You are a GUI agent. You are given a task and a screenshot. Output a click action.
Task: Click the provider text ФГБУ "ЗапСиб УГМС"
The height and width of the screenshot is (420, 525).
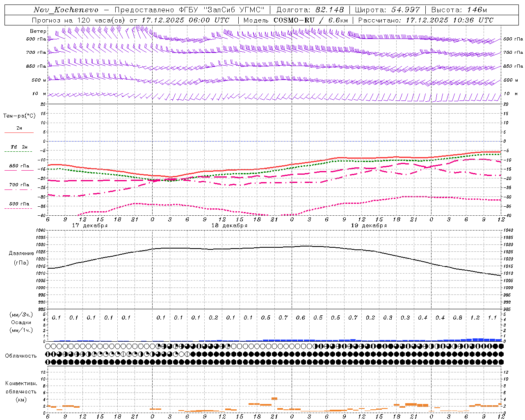[x=222, y=10]
